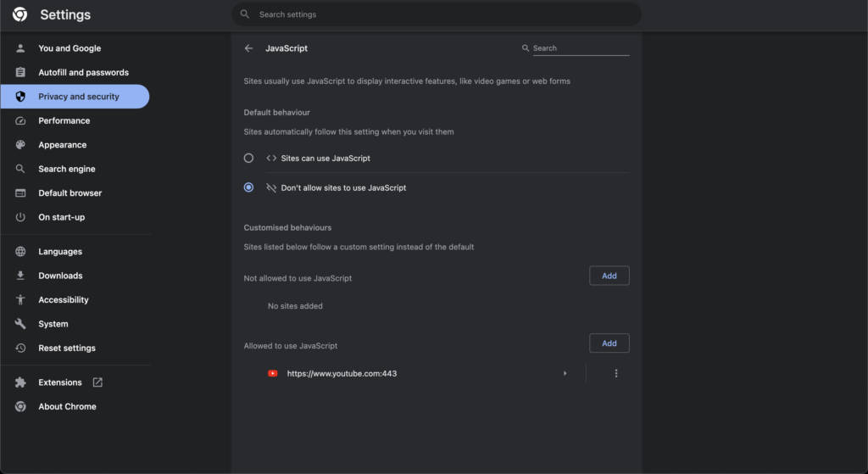
Task: Select Don't allow sites to use JavaScript radio
Action: tap(248, 187)
